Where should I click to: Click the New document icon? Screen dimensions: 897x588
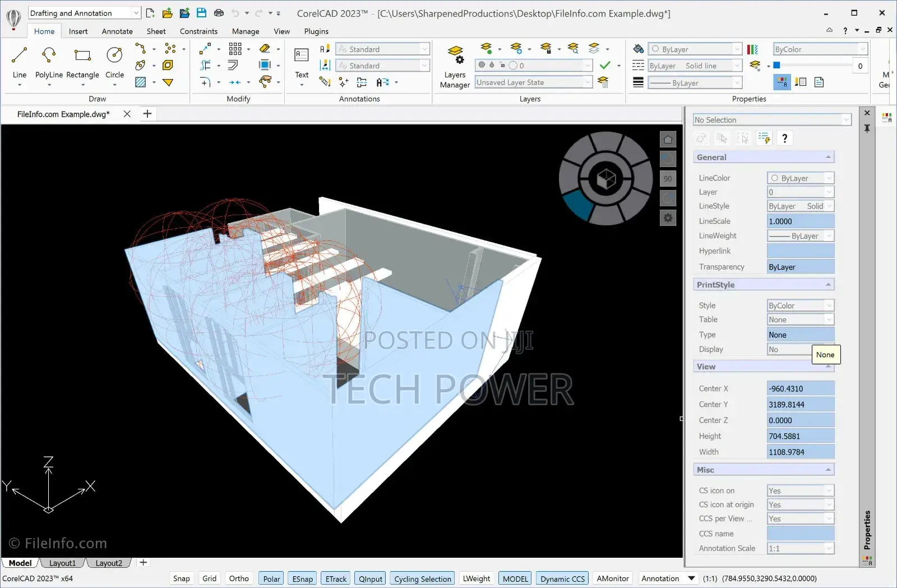(150, 13)
